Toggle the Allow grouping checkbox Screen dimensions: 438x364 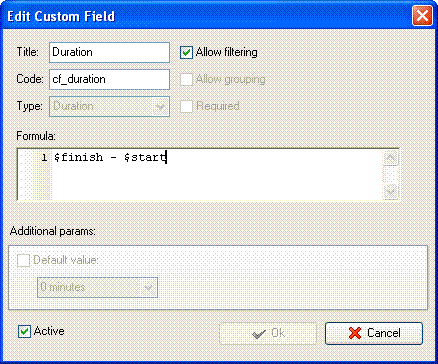tap(186, 79)
